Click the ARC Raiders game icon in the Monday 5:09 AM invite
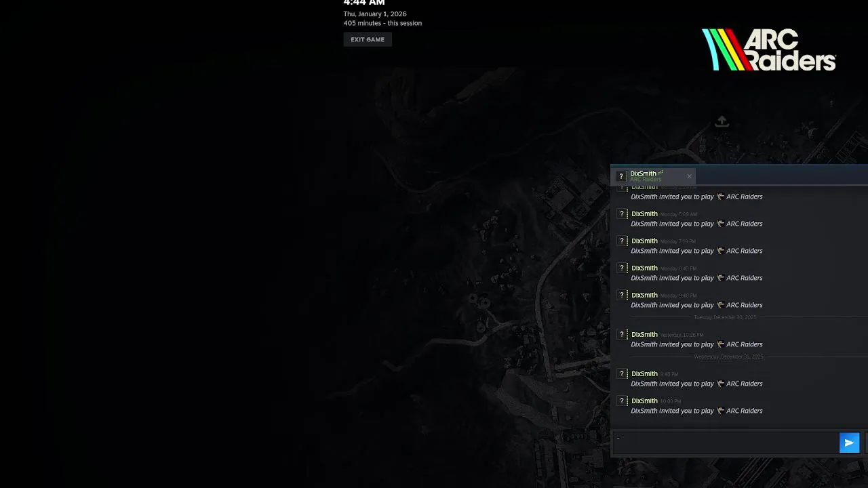The image size is (868, 488). pos(721,224)
